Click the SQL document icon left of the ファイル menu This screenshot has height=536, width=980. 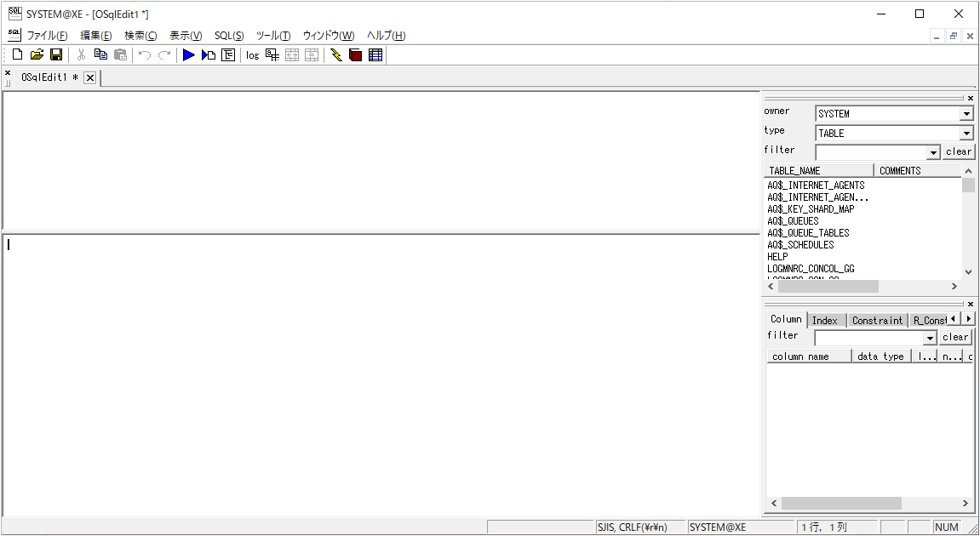point(14,34)
